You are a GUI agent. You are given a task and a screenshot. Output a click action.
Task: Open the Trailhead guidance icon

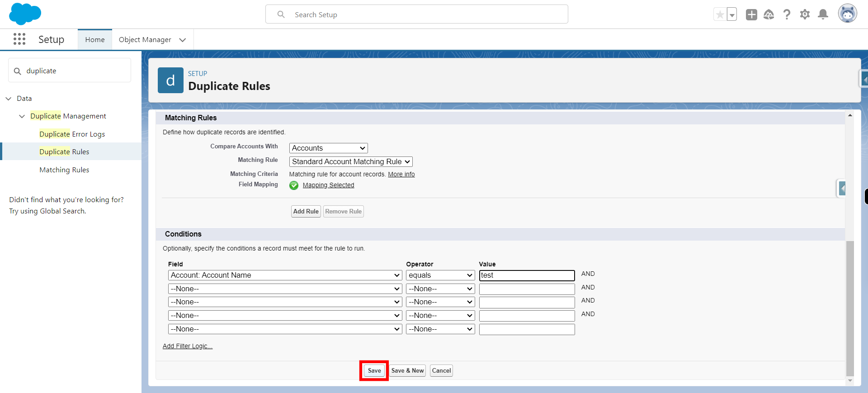point(769,14)
